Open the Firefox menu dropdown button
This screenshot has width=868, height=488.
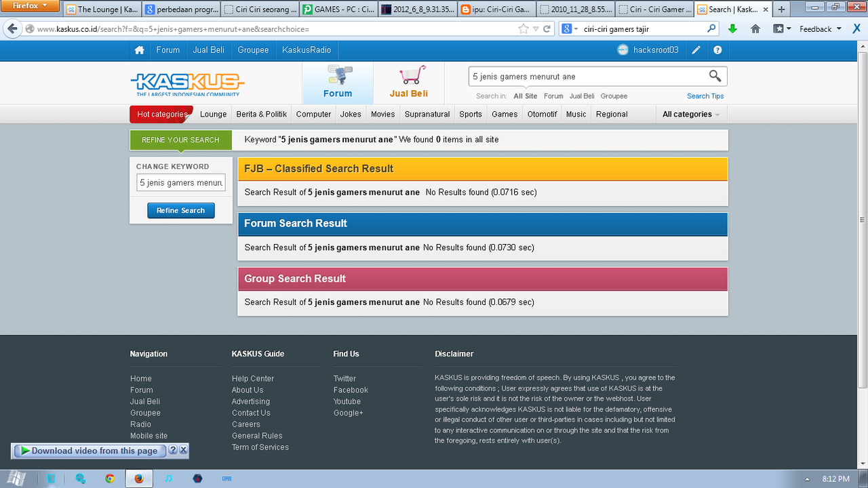click(30, 6)
